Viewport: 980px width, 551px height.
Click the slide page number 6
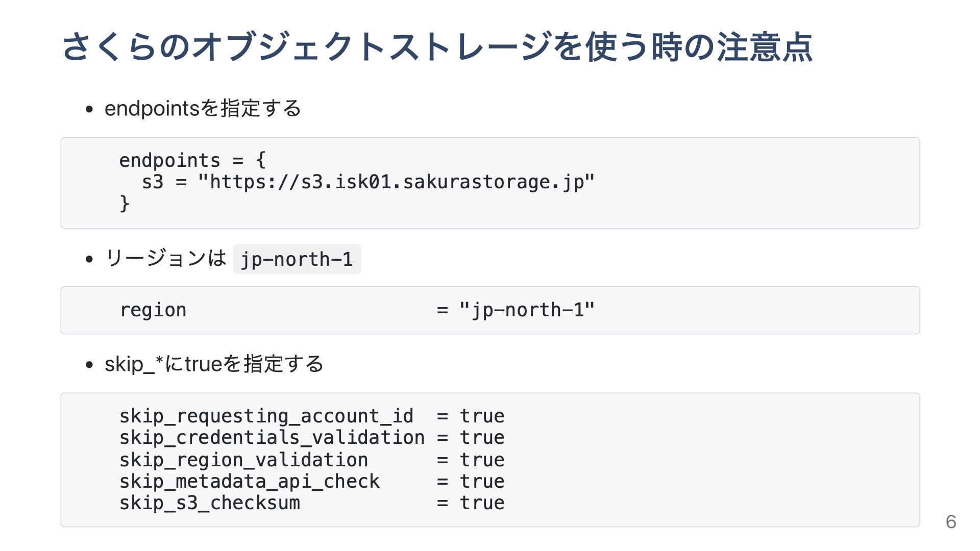(x=950, y=521)
